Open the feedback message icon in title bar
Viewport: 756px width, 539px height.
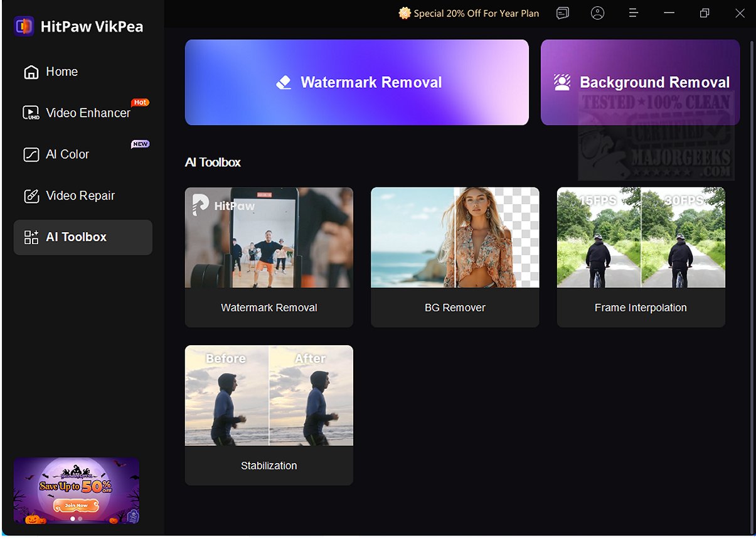click(563, 13)
